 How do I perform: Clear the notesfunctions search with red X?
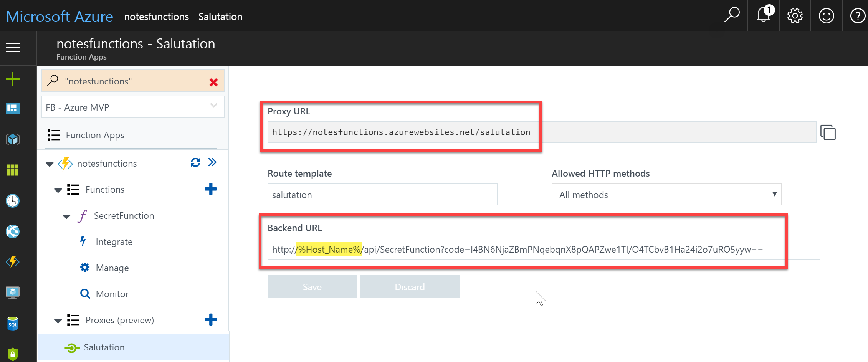tap(214, 82)
